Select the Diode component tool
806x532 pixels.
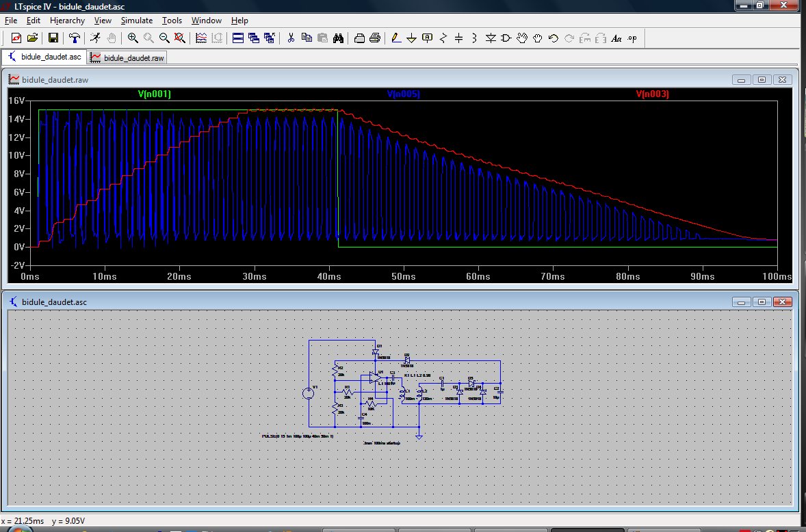(491, 38)
